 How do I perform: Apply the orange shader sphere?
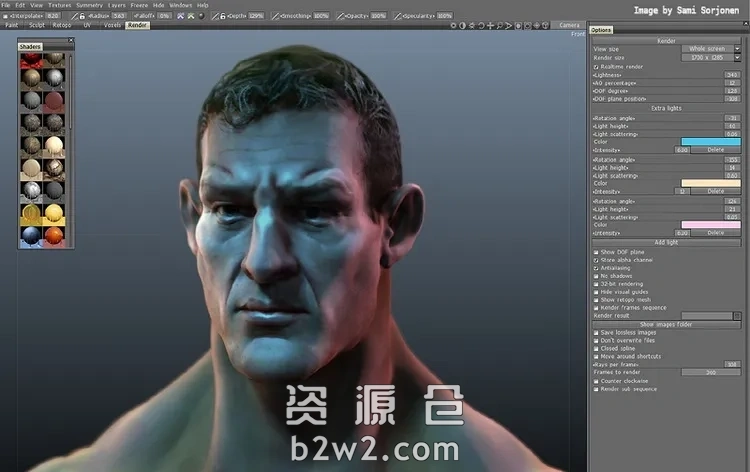coord(54,236)
